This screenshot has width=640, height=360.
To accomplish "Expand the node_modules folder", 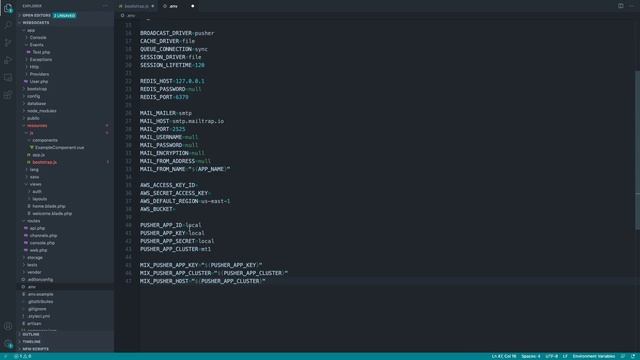I will [x=64, y=111].
